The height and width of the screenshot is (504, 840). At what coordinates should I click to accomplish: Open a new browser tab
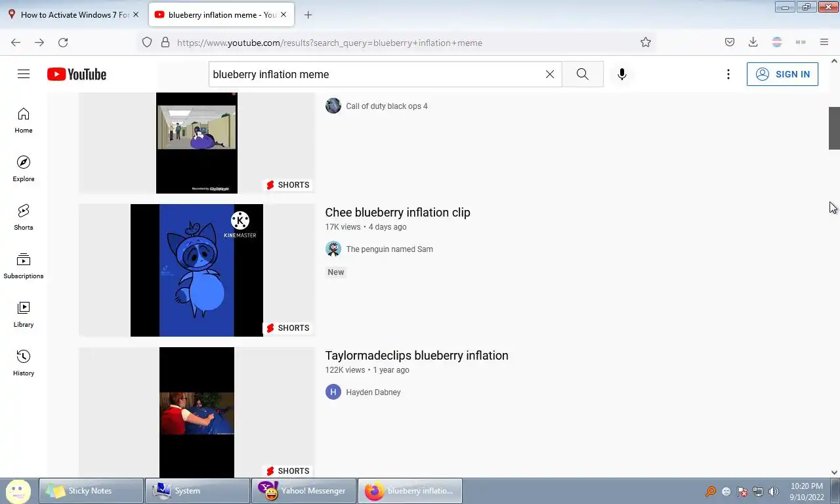[308, 14]
